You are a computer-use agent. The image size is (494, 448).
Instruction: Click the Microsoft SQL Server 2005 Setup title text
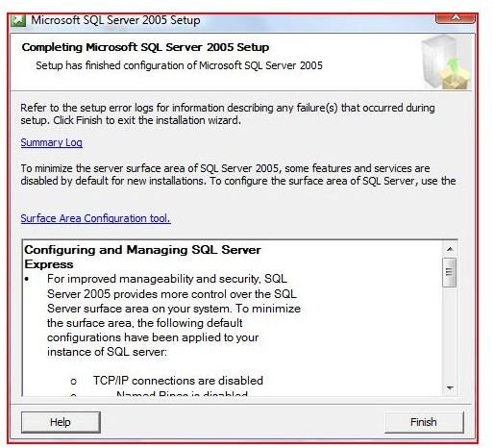[x=115, y=20]
